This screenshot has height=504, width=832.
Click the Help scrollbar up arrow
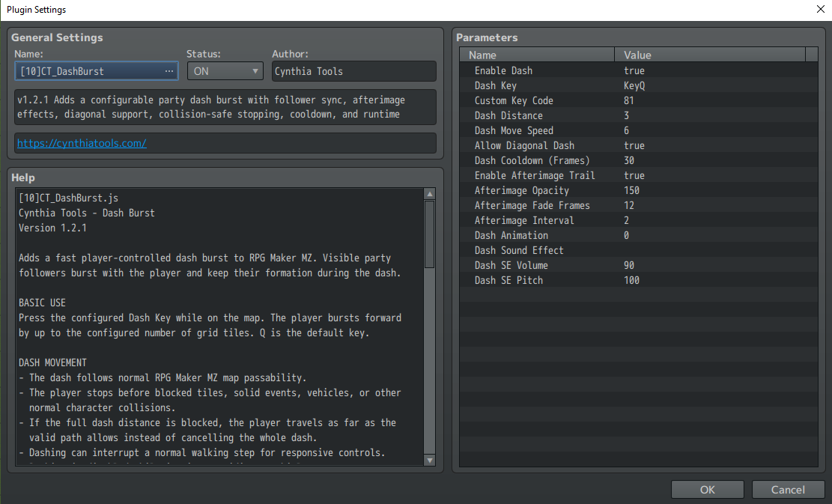[x=430, y=194]
